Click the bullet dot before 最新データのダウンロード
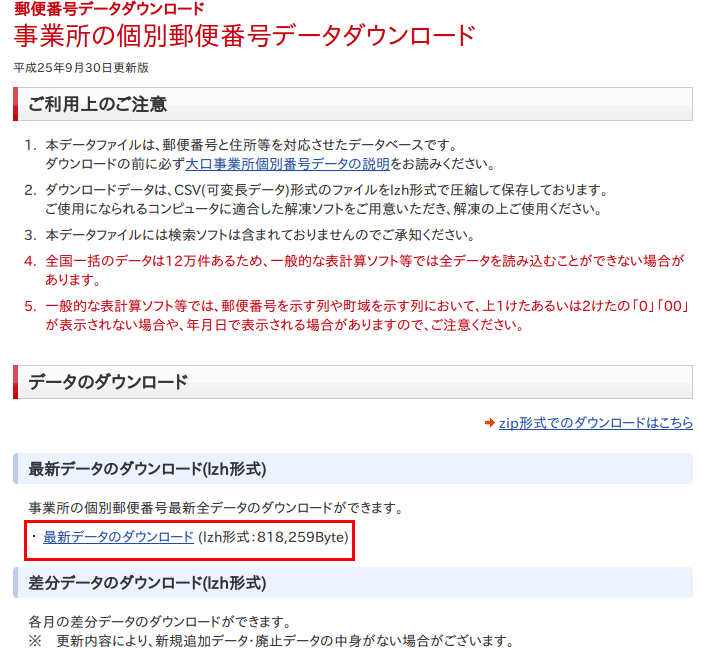Viewport: 702px width, 649px height. pos(33,537)
